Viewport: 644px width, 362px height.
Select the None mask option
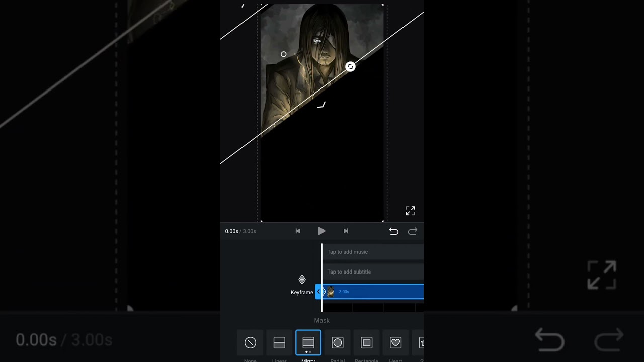[250, 343]
